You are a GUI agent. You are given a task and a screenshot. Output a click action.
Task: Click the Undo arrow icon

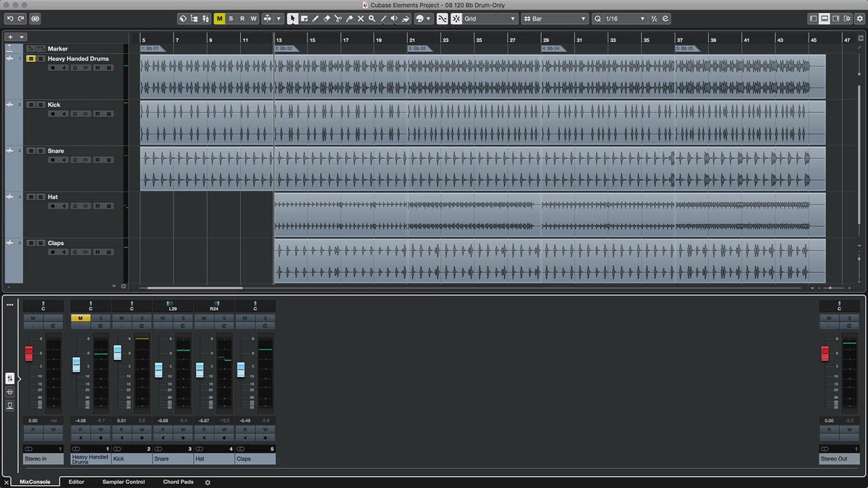pyautogui.click(x=9, y=19)
